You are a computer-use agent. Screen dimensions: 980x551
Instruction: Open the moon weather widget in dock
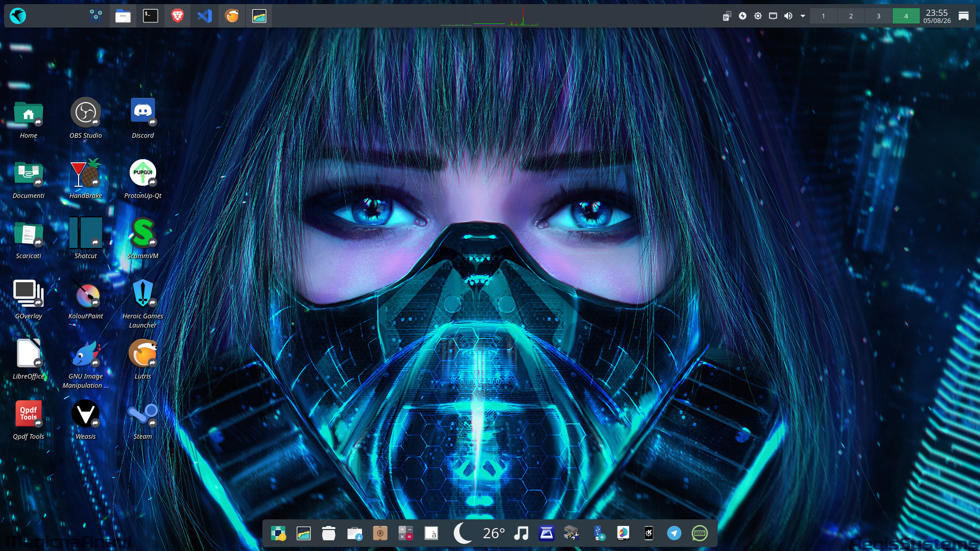point(463,533)
